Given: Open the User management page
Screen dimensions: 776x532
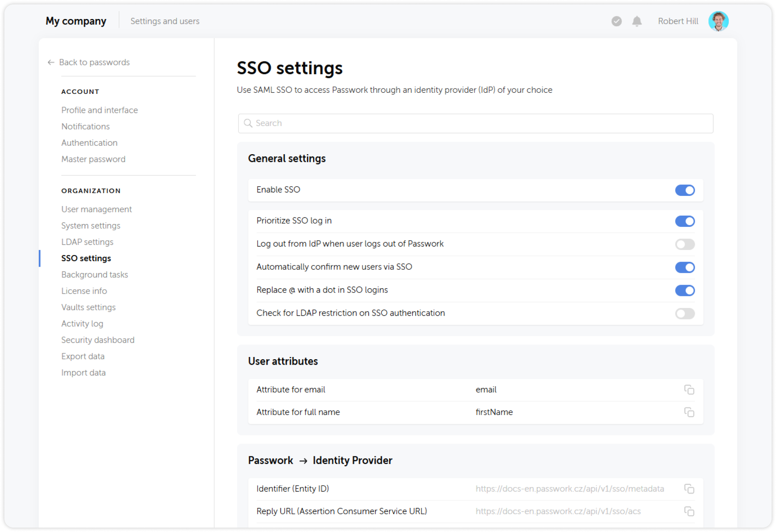Looking at the screenshot, I should coord(96,209).
